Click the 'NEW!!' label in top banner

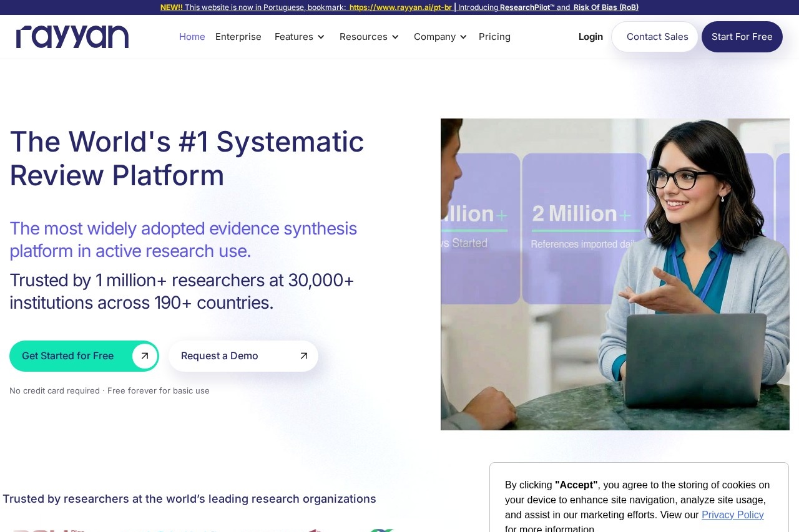(172, 7)
